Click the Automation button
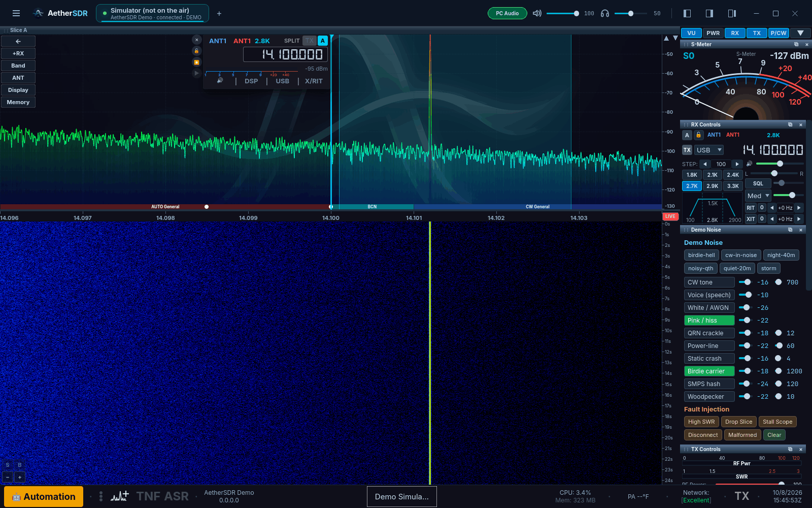 point(44,497)
